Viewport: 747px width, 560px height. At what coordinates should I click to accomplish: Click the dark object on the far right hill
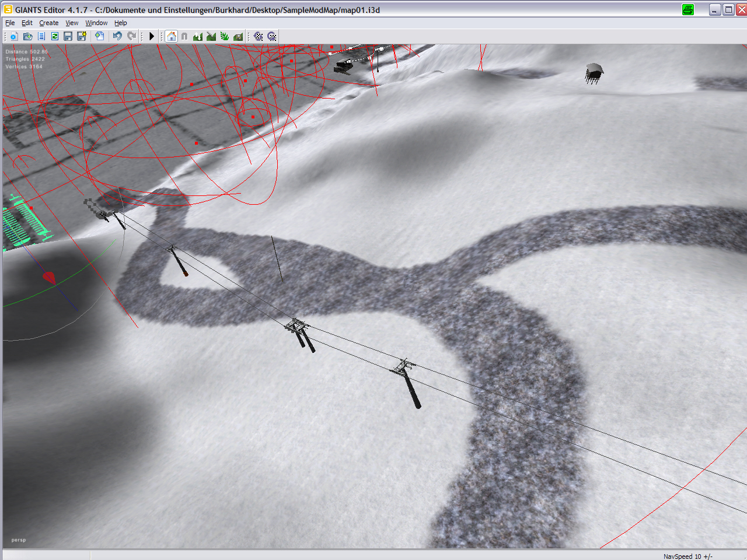[x=594, y=73]
